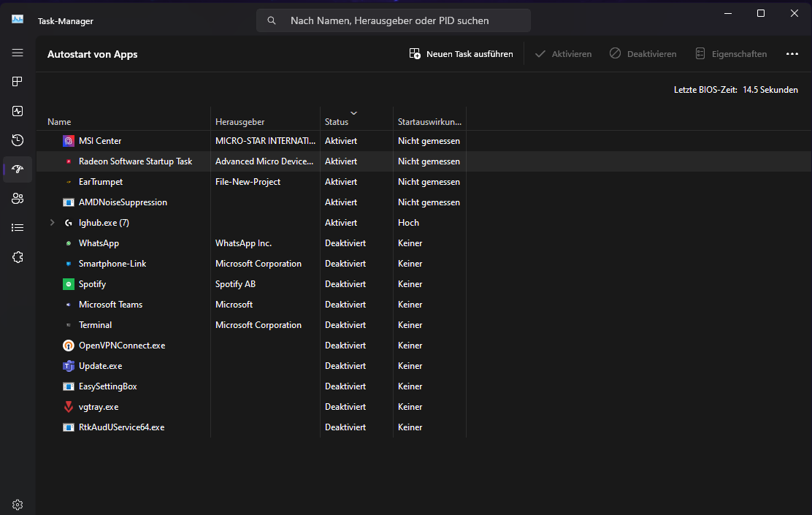Expand the lghub.exe (7) group

52,223
